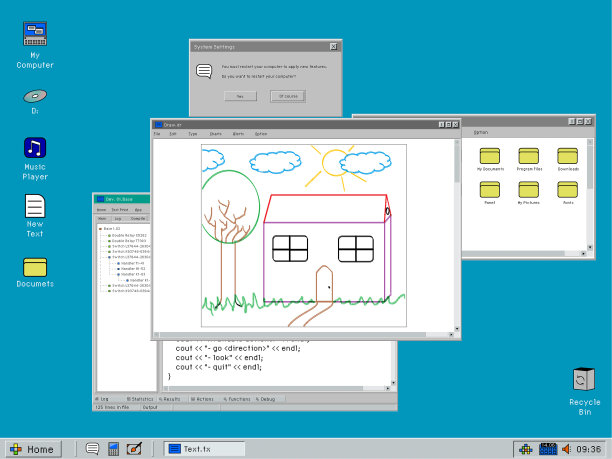Open the Edit menu in Draw window
The height and width of the screenshot is (459, 612).
(173, 133)
